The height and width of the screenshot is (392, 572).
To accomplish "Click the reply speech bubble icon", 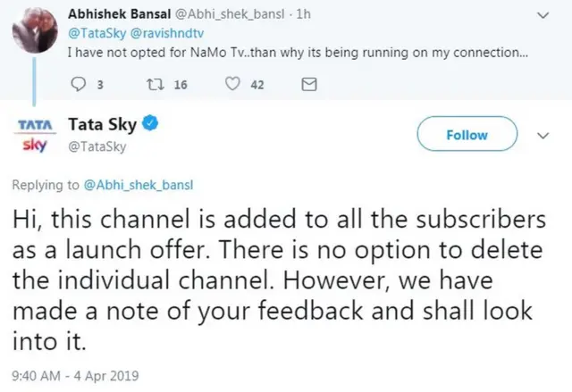I will (75, 85).
